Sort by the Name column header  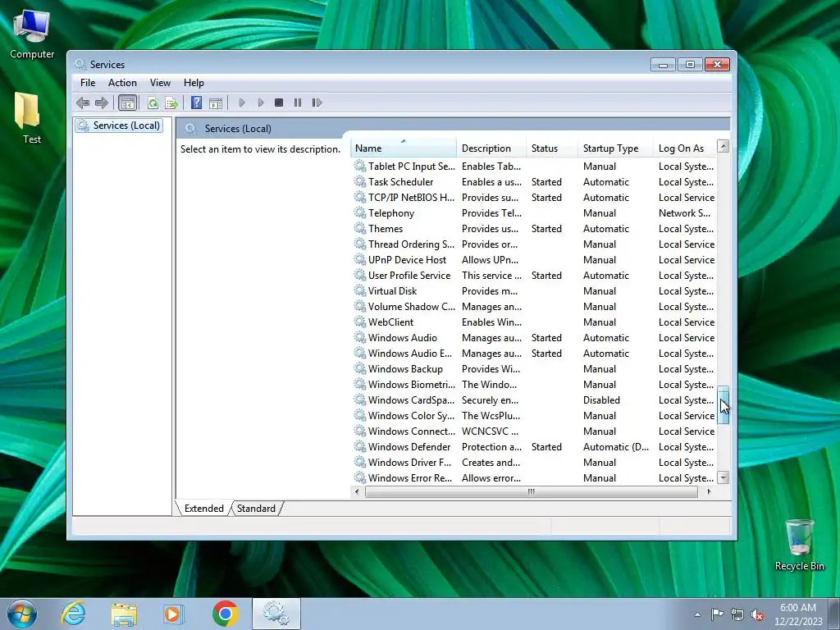[404, 148]
